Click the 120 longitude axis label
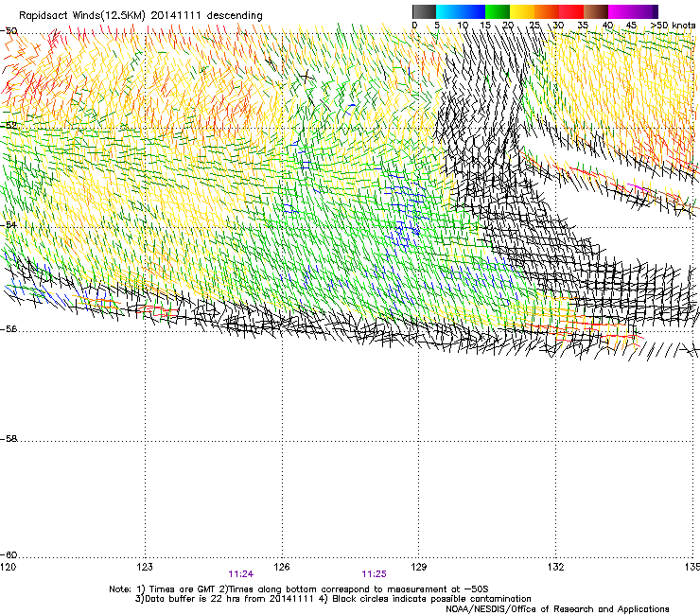 pyautogui.click(x=8, y=567)
